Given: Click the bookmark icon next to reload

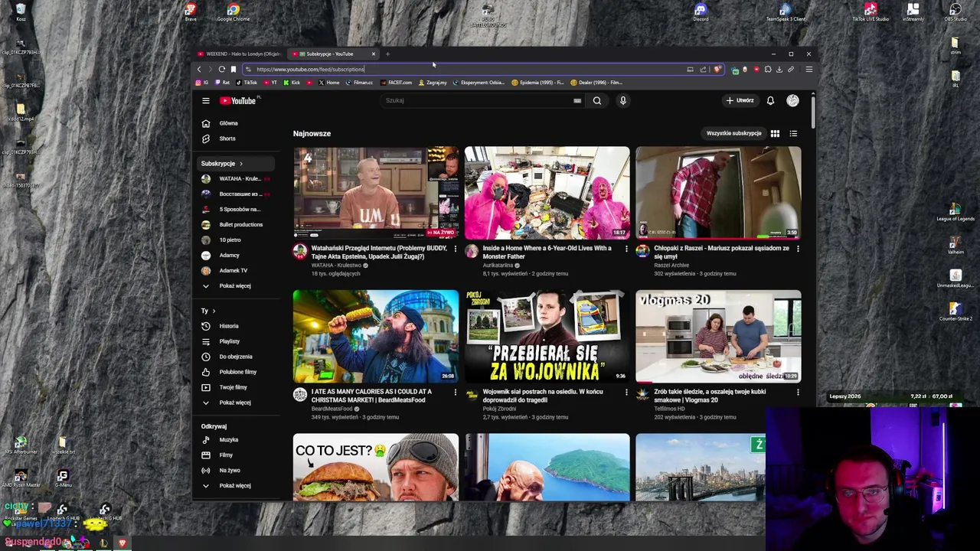Looking at the screenshot, I should (x=234, y=69).
